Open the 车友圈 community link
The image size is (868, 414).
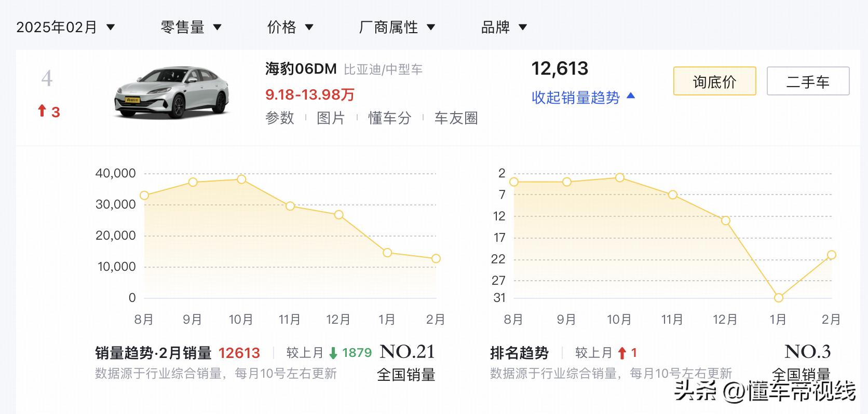click(x=456, y=118)
